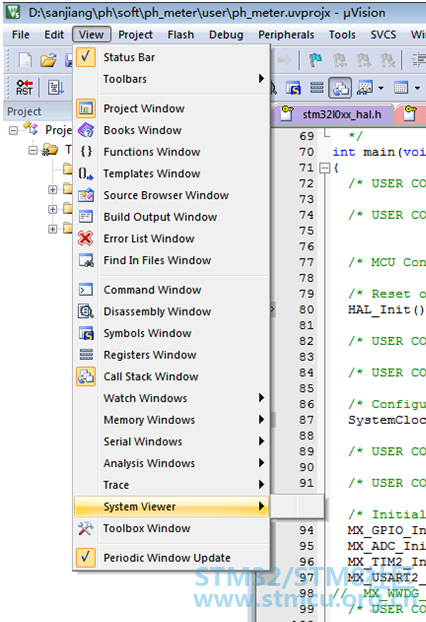Image resolution: width=426 pixels, height=622 pixels.
Task: Click the Command Window icon
Action: tap(86, 290)
